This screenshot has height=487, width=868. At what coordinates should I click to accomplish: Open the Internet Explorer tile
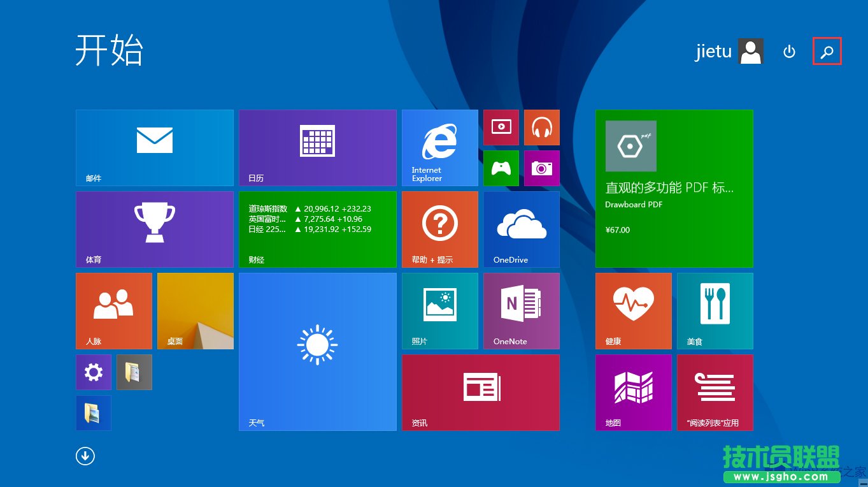coord(439,147)
